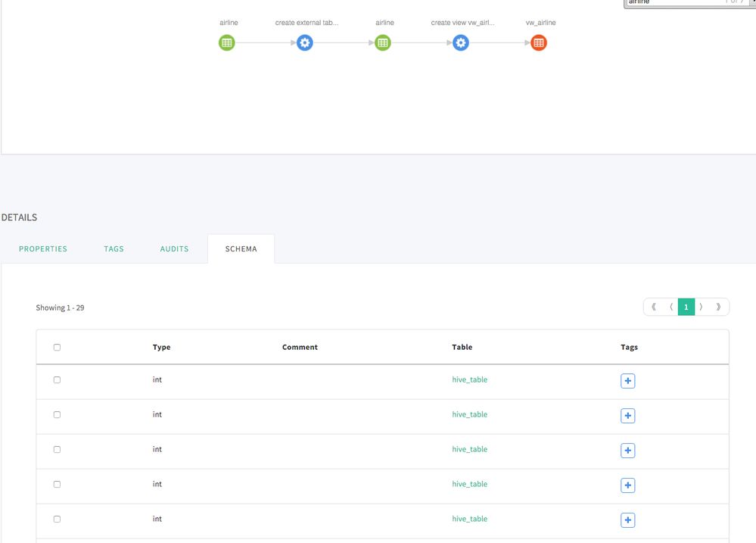Select the leftmost airline table node in lineage
Screen dimensions: 756x543
(226, 42)
